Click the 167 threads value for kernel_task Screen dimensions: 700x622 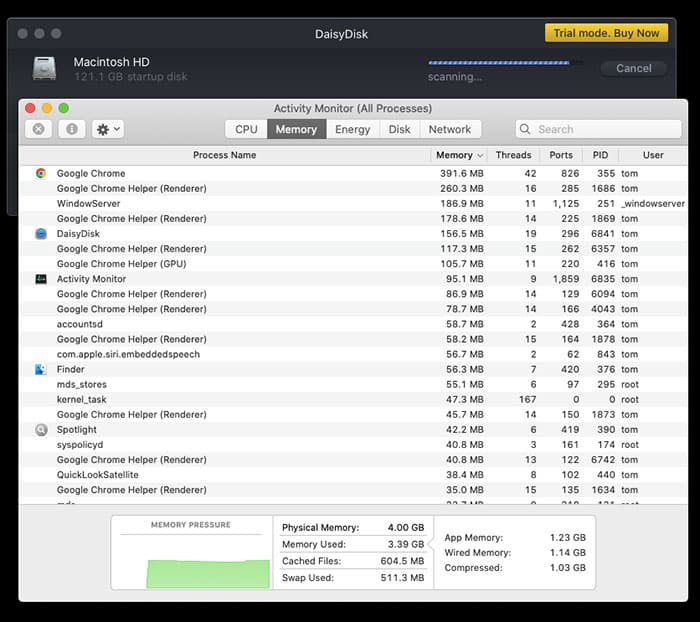pos(527,400)
